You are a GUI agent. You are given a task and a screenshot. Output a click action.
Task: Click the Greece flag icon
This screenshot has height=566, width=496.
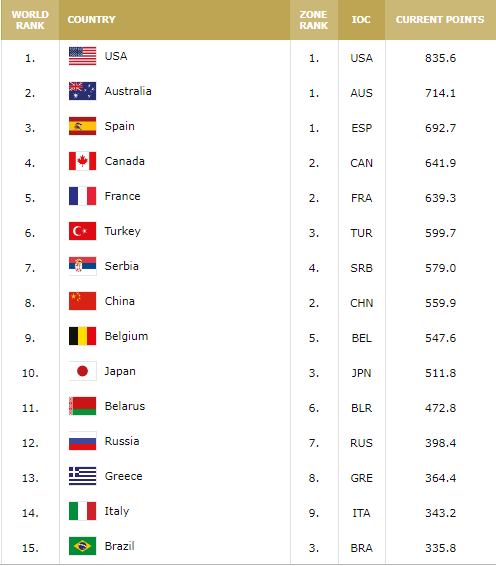coord(82,476)
